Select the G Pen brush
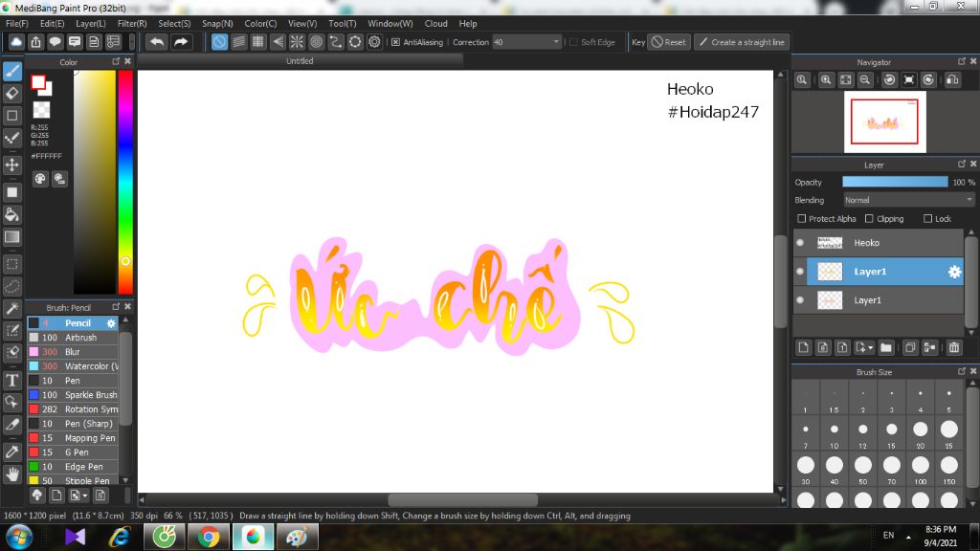This screenshot has width=980, height=551. 73,452
